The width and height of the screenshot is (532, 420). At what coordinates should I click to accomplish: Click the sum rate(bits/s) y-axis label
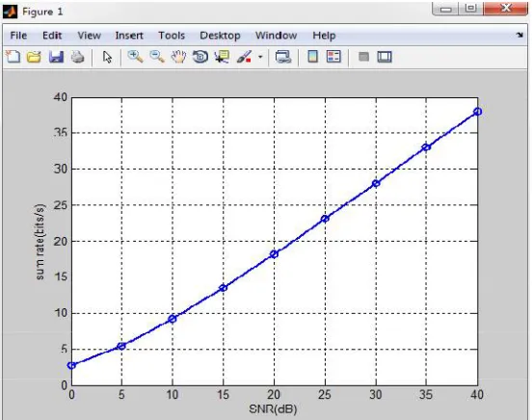coord(40,242)
